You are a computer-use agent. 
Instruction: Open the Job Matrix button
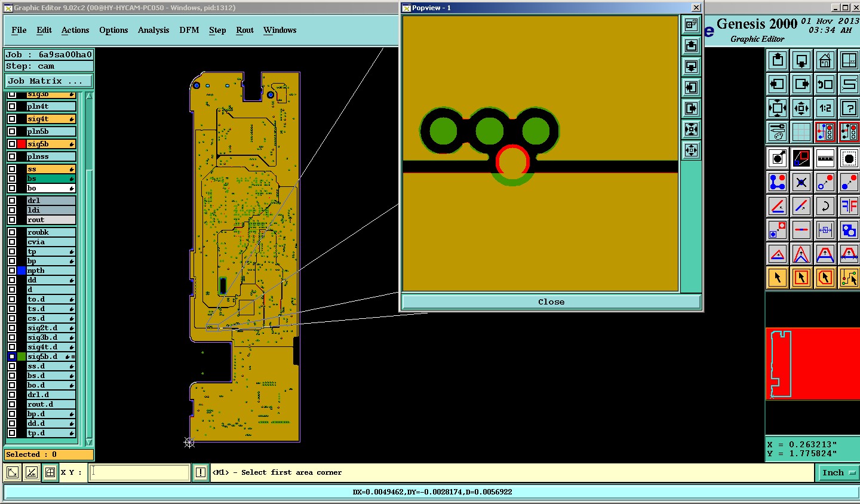(x=49, y=81)
